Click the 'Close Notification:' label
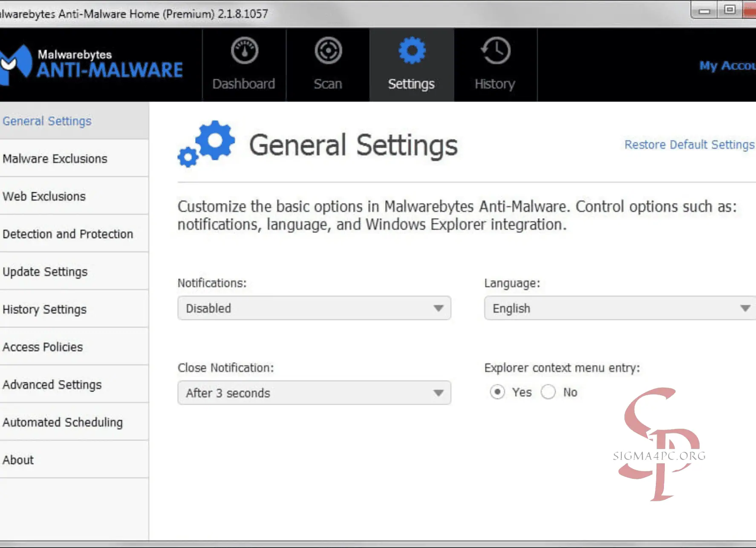The image size is (756, 548). tap(225, 368)
